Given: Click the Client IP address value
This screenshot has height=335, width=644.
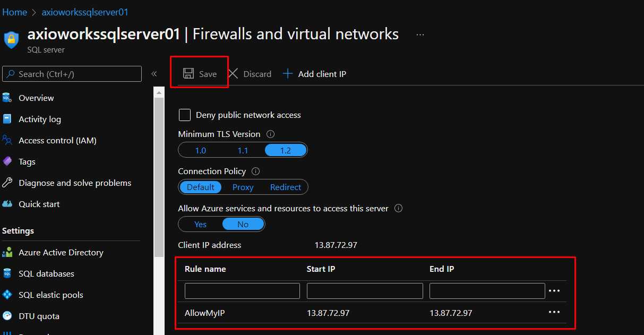Looking at the screenshot, I should click(336, 245).
